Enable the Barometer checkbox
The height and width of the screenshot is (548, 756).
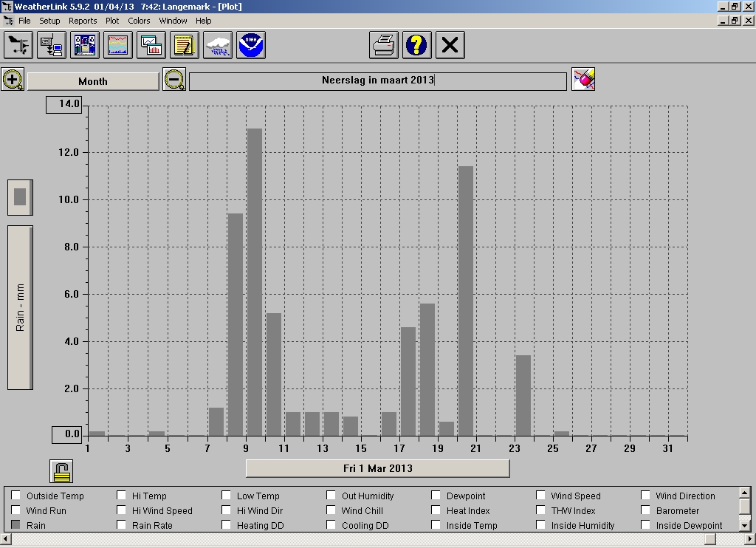(645, 510)
